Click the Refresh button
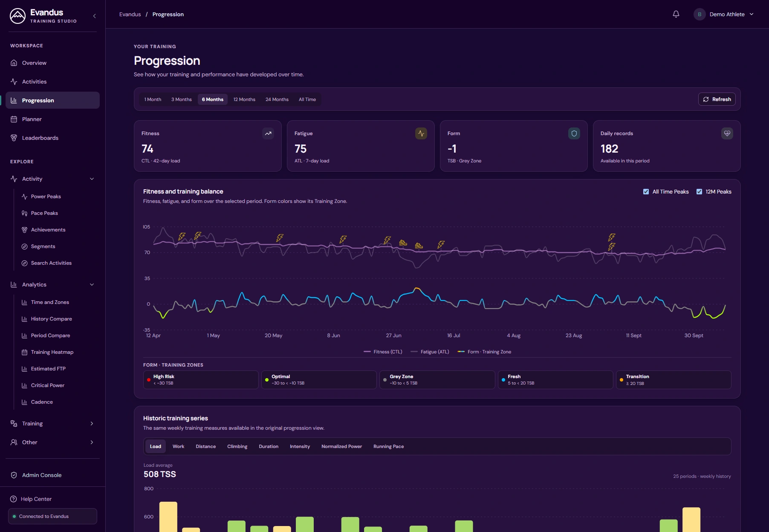769x532 pixels. (717, 99)
